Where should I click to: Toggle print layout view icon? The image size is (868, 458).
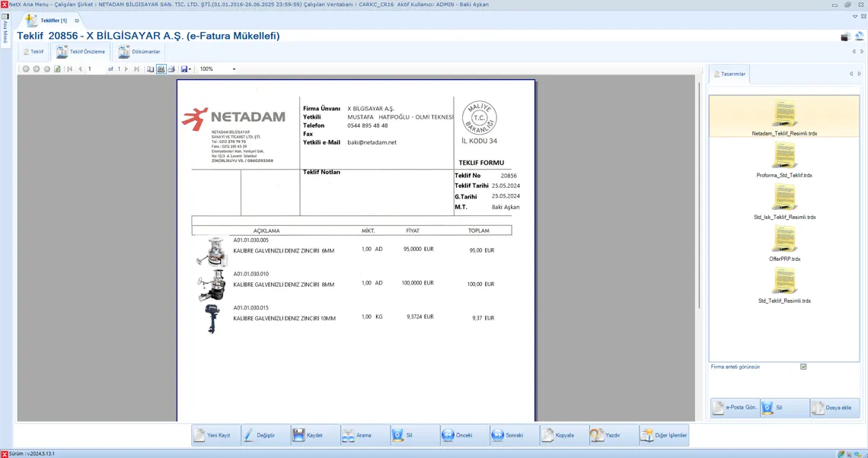161,69
